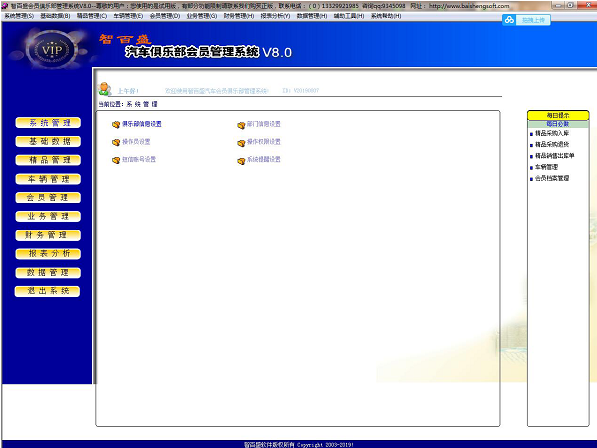Open the 业务管理(G) menu
The height and width of the screenshot is (448, 597).
click(x=202, y=16)
